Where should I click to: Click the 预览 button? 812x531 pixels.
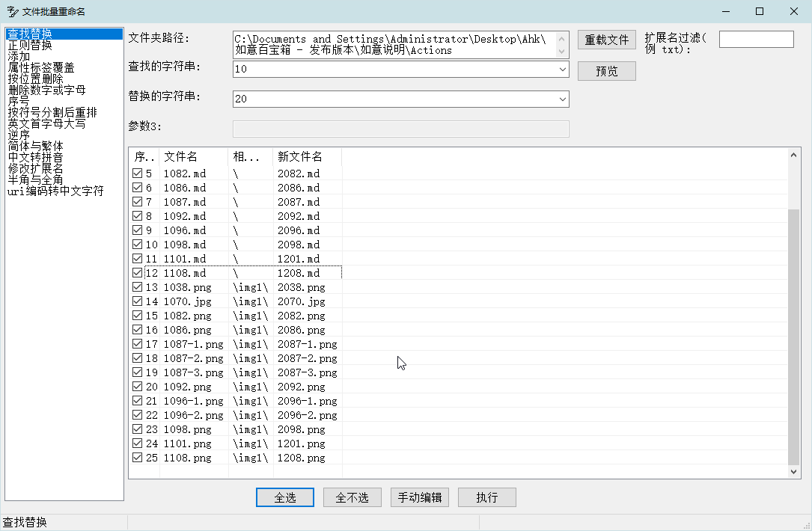click(x=607, y=71)
